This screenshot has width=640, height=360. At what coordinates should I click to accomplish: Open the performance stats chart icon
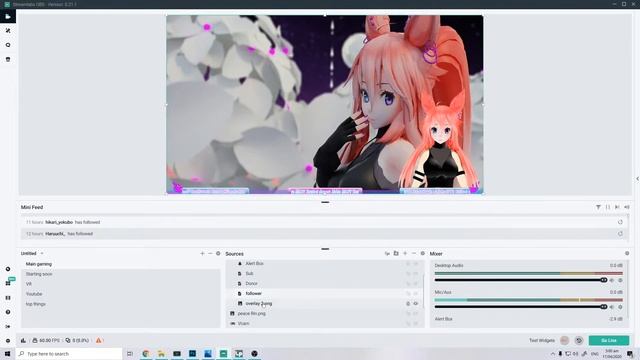coord(23,340)
